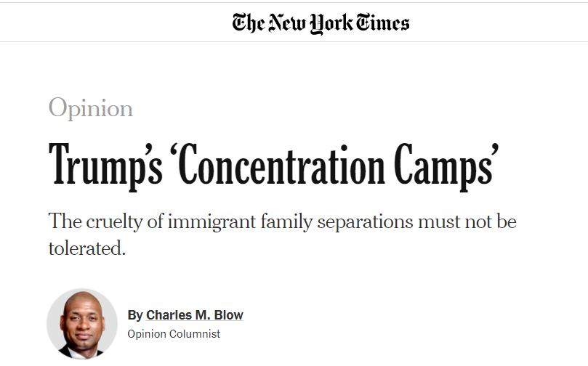Viewport: 588px width, 366px height.
Task: Click the word 'tolerated.' in the subheading
Action: [88, 248]
